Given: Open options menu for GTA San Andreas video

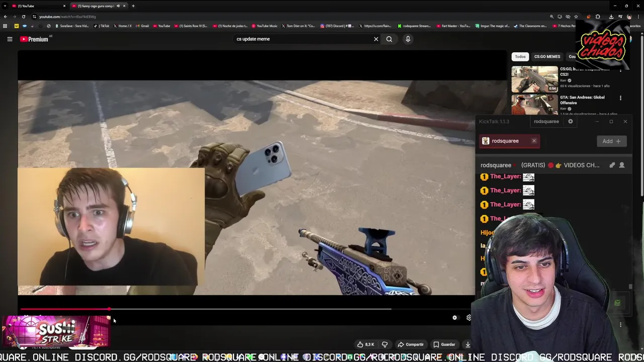Looking at the screenshot, I should pyautogui.click(x=620, y=98).
